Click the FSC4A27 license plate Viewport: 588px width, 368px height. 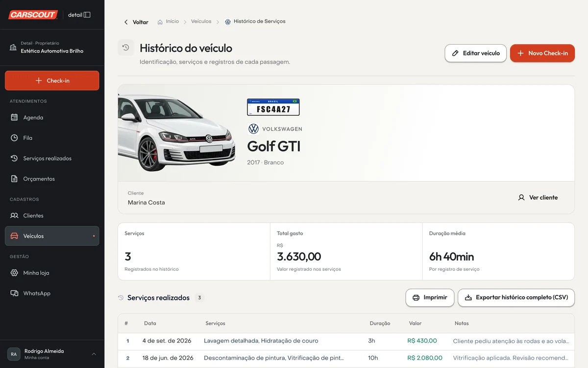point(273,107)
